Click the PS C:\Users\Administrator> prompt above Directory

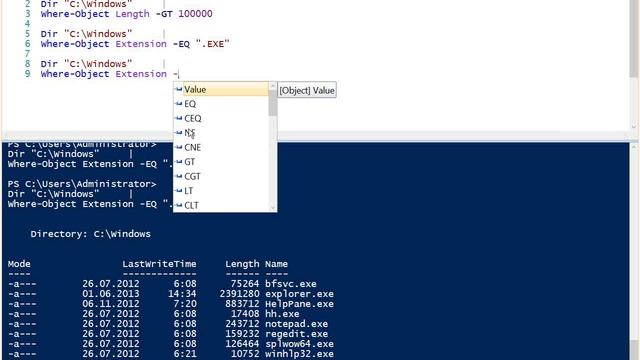pos(82,184)
